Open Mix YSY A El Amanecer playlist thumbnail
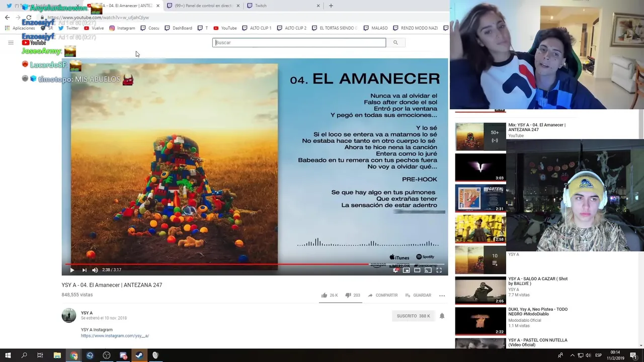644x362 pixels. tap(480, 136)
